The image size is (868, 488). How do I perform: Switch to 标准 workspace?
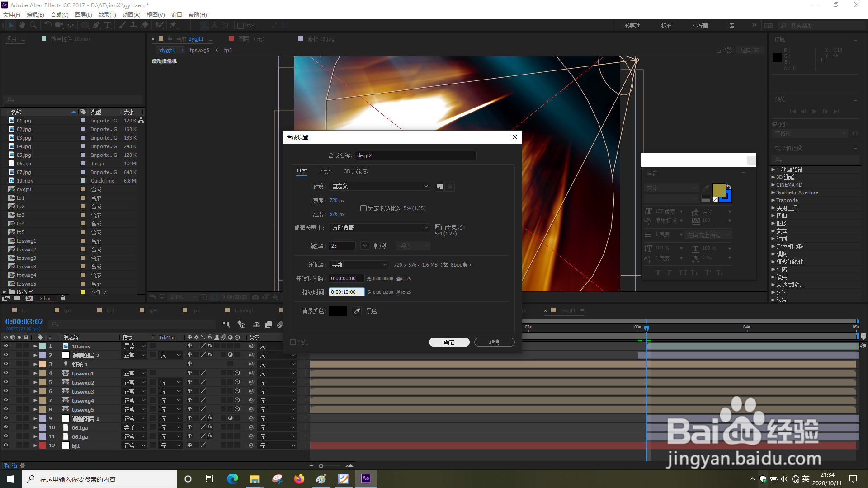click(666, 26)
